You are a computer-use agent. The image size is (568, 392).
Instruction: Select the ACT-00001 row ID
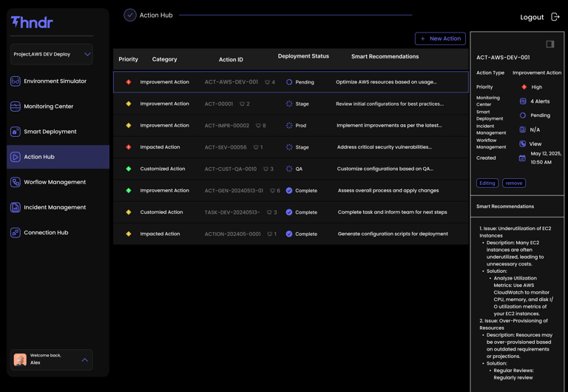click(x=219, y=104)
